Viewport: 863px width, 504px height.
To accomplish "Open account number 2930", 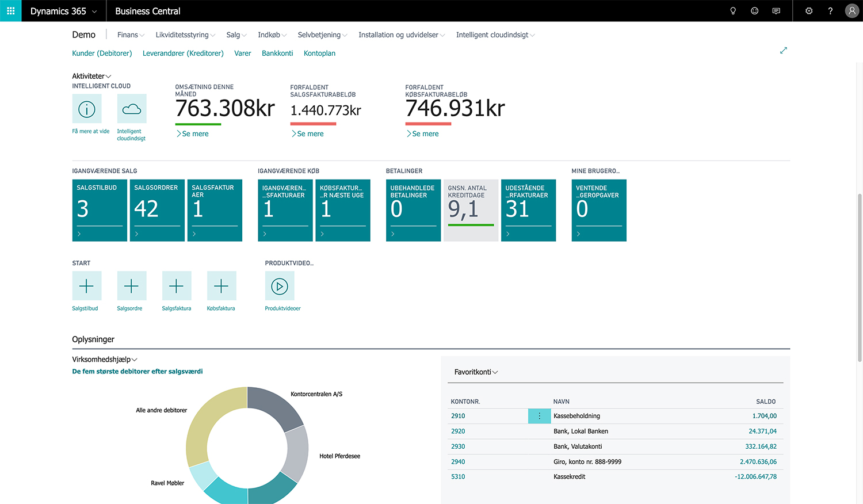I will pyautogui.click(x=458, y=446).
